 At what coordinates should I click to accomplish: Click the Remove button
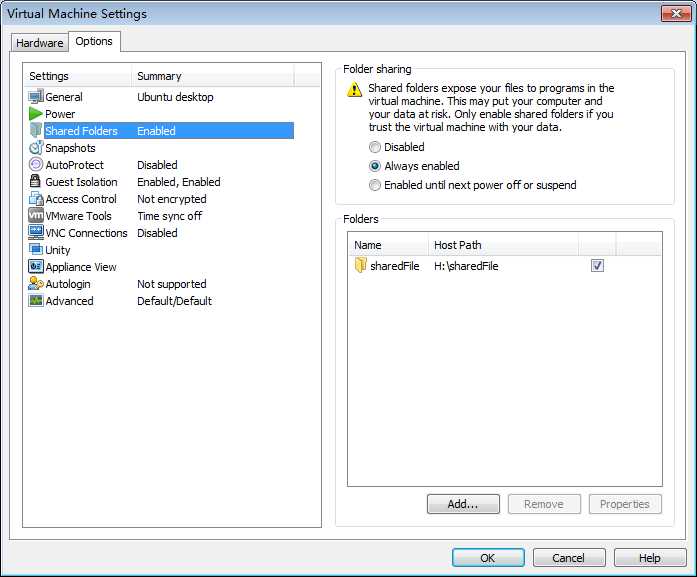click(x=544, y=504)
